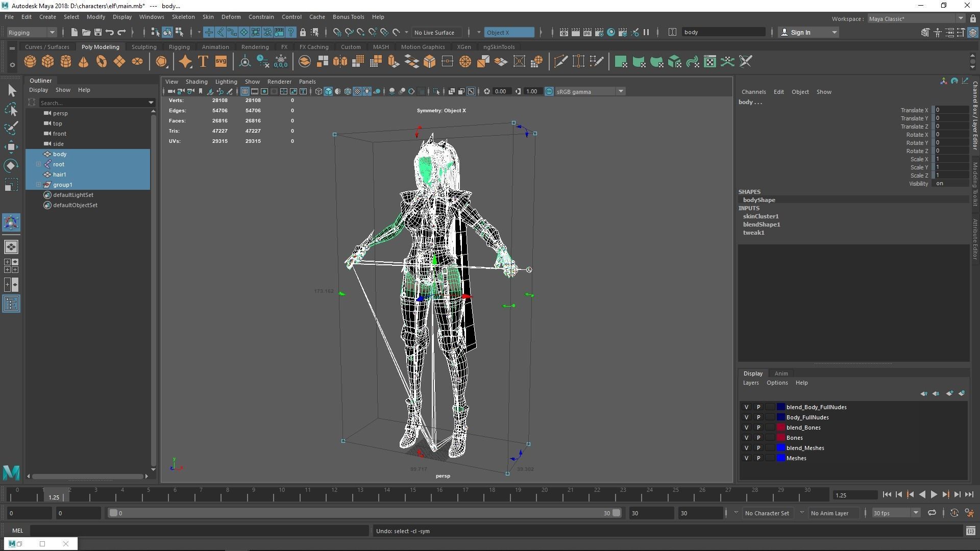Screen dimensions: 980x551
Task: Open the Object X symmetry dropdown
Action: tap(509, 32)
